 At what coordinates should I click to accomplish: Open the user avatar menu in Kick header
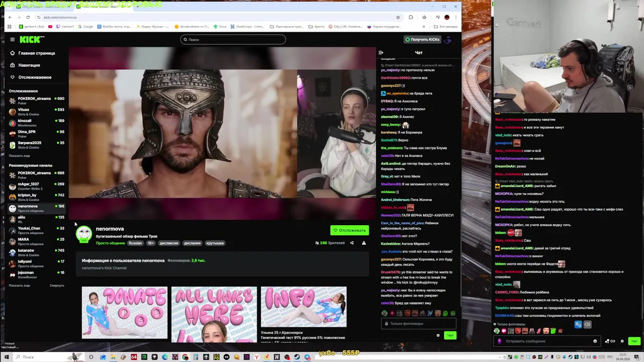coord(448,39)
